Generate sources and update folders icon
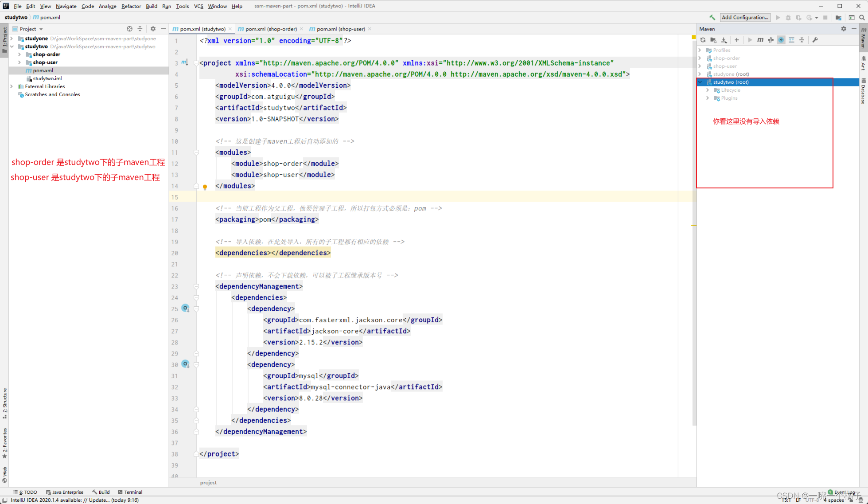868x504 pixels. tap(713, 40)
